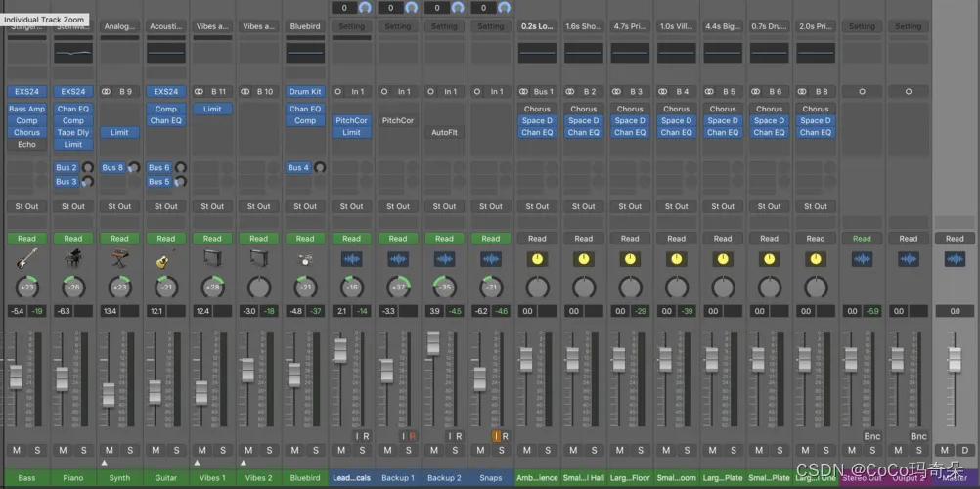
Task: Click the Master channel waveform icon
Action: [x=955, y=259]
